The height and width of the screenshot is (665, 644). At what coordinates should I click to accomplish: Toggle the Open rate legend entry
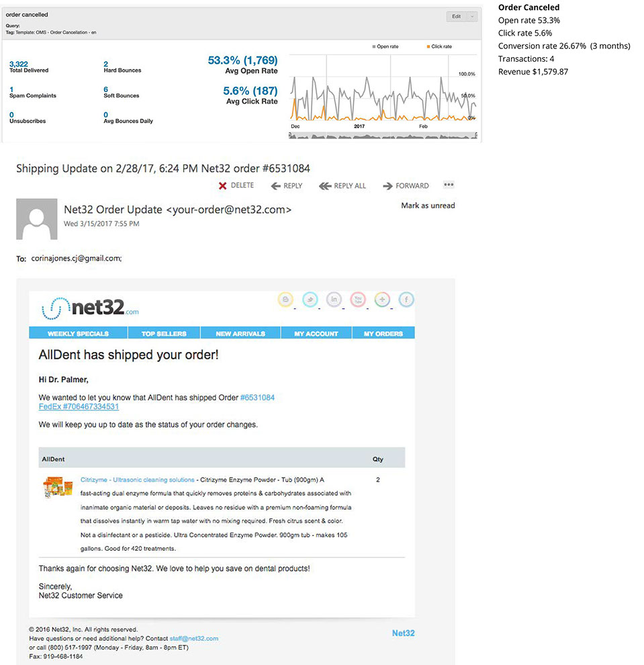385,46
